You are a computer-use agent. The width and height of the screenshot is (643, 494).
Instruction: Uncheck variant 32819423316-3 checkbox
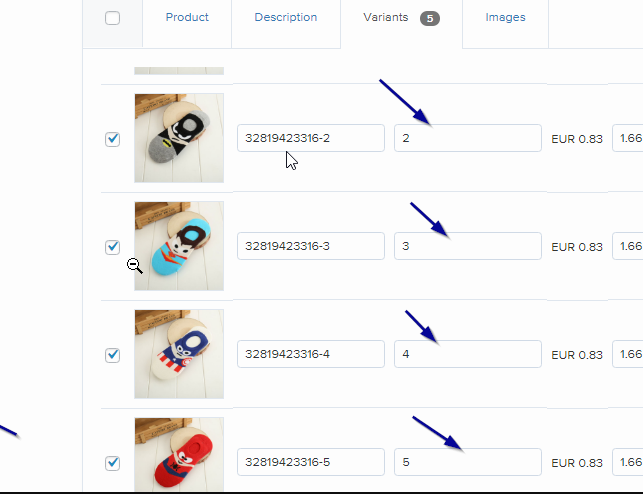click(112, 247)
